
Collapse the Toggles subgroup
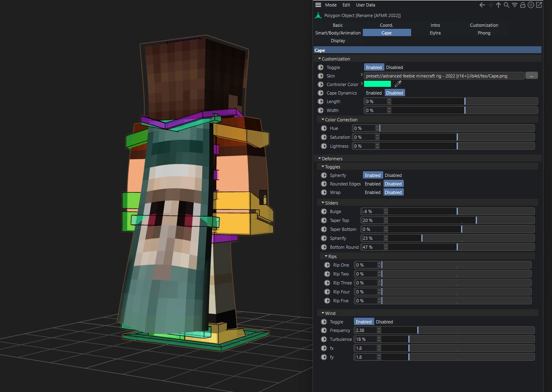click(323, 167)
